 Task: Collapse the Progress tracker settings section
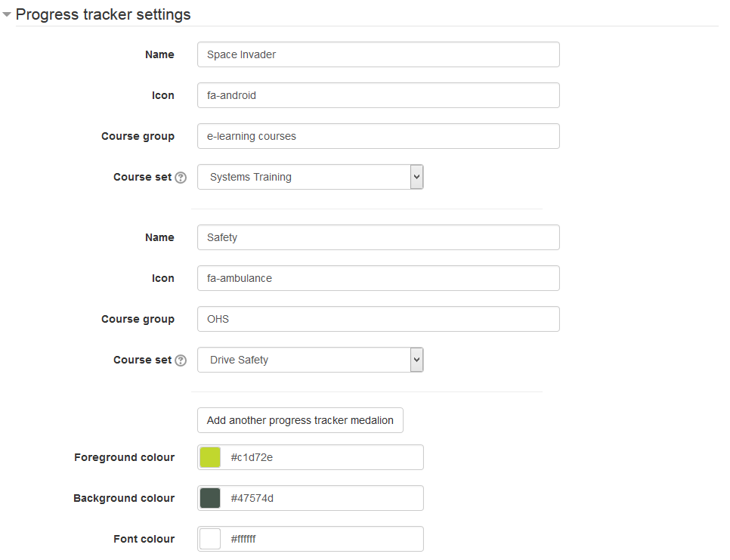click(x=7, y=14)
